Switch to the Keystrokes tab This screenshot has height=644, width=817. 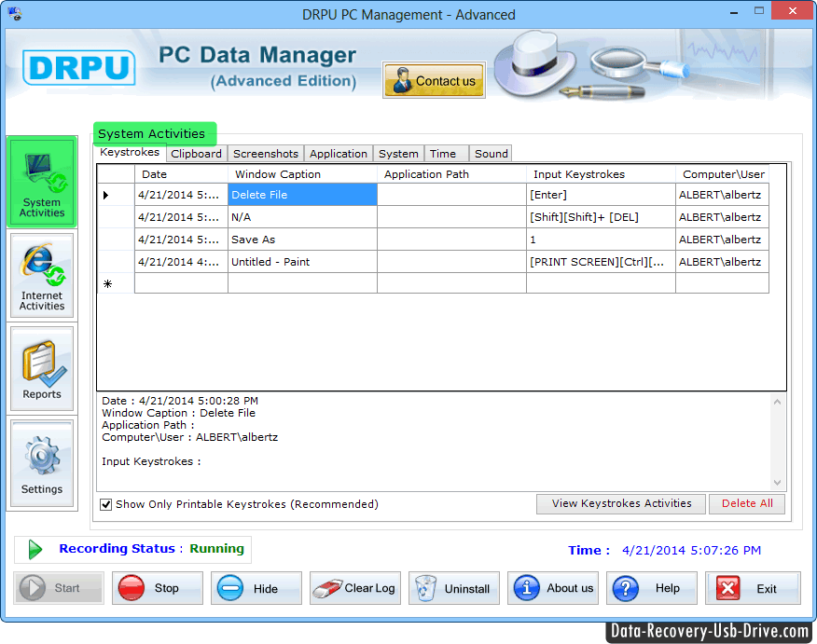130,152
